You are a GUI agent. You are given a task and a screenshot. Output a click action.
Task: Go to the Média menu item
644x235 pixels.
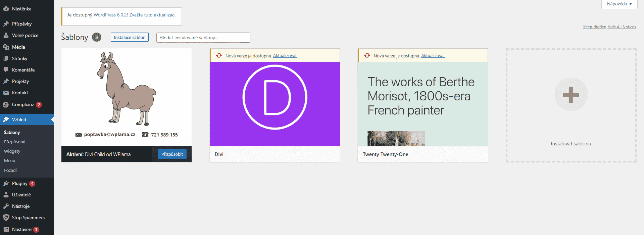27,47
